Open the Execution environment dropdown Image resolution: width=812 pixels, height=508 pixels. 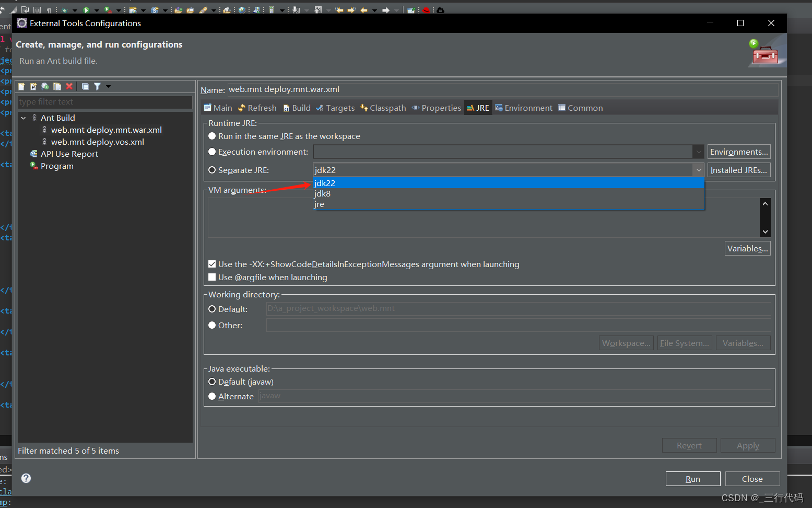[698, 152]
